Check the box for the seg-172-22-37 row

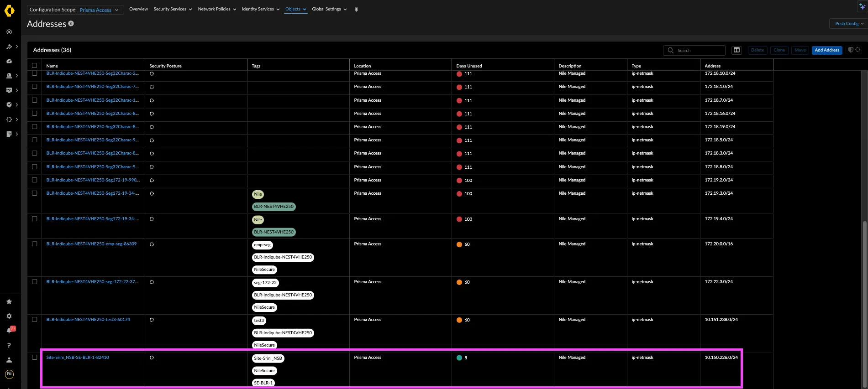coord(34,282)
